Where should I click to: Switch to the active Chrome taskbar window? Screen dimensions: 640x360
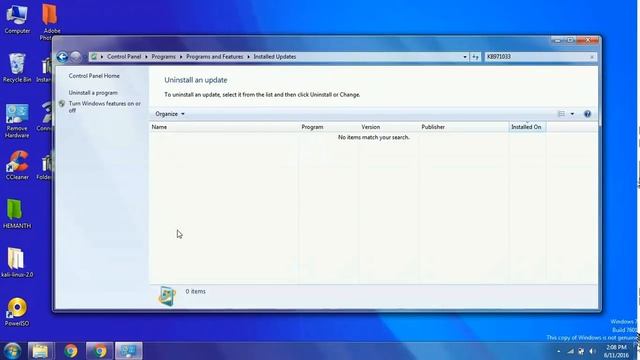[x=100, y=351]
